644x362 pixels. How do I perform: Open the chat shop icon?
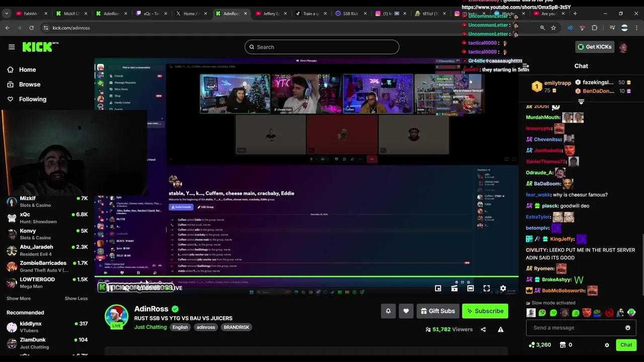click(562, 345)
